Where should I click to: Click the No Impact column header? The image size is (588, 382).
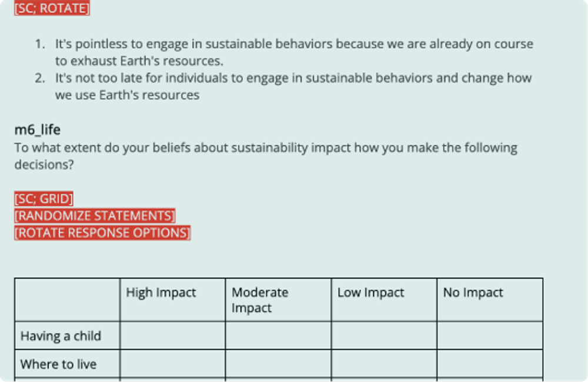pyautogui.click(x=490, y=300)
